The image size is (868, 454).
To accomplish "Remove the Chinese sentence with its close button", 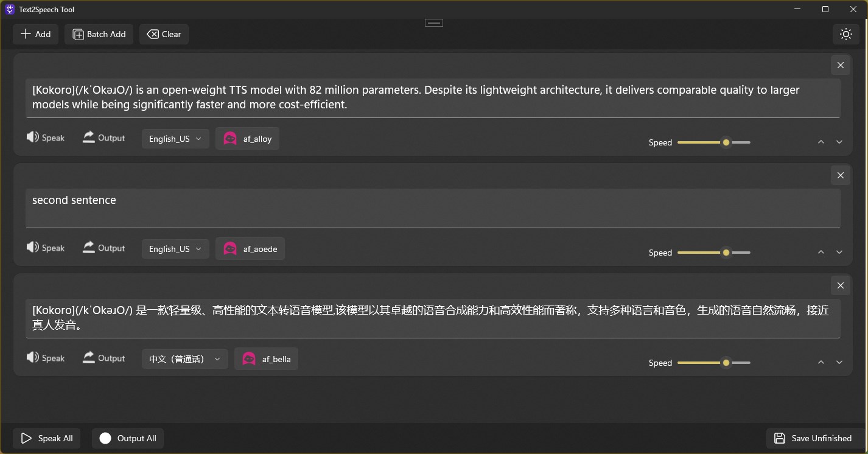I will click(840, 285).
